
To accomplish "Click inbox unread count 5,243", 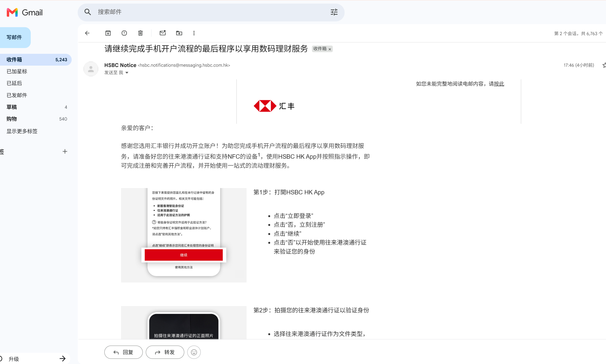I will 61,60.
